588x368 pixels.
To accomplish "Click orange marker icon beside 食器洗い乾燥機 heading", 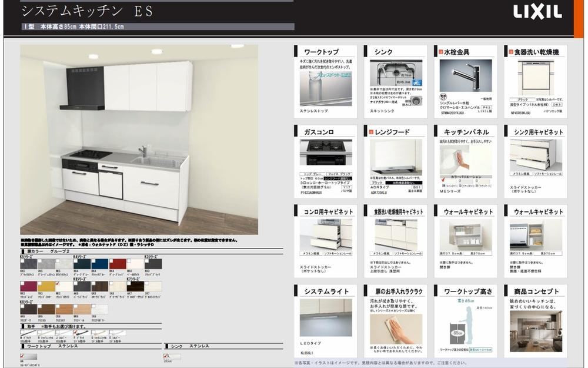I will (511, 52).
